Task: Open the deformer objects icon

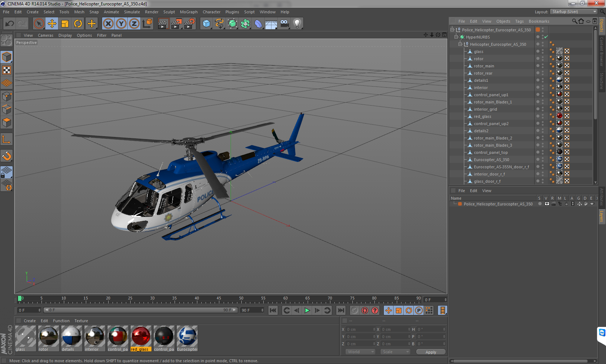Action: tap(259, 24)
